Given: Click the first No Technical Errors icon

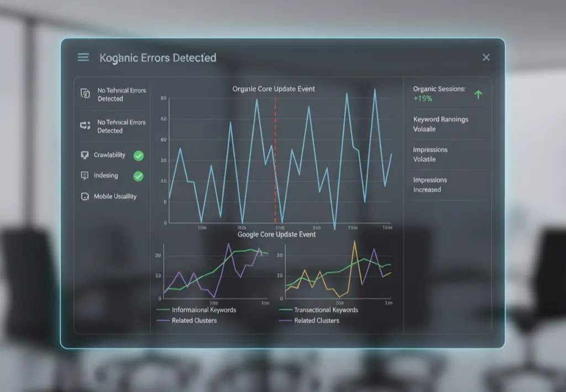Looking at the screenshot, I should [x=85, y=94].
